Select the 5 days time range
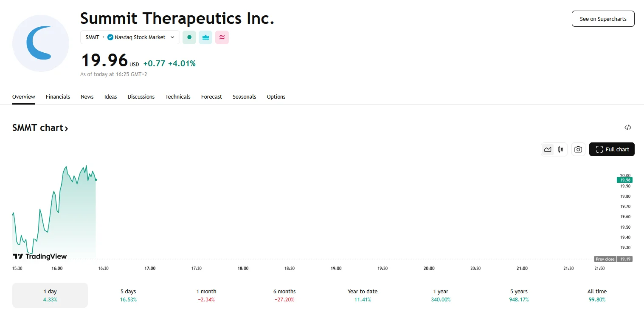 click(x=128, y=295)
